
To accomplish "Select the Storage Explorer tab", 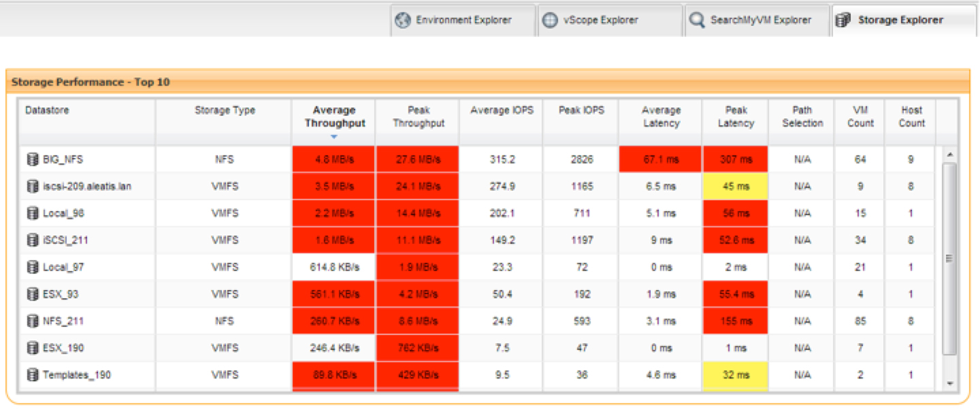I will (904, 20).
